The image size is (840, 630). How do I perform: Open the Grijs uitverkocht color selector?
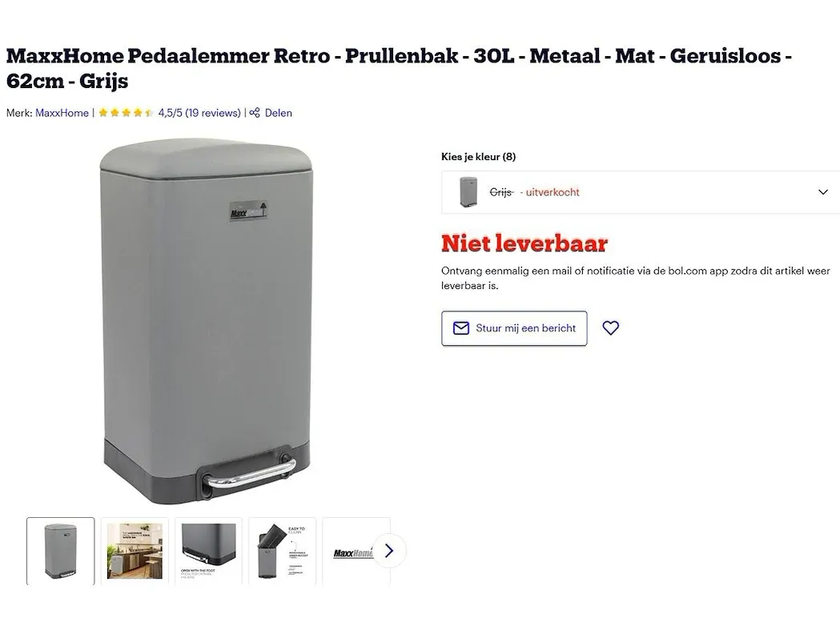(641, 192)
